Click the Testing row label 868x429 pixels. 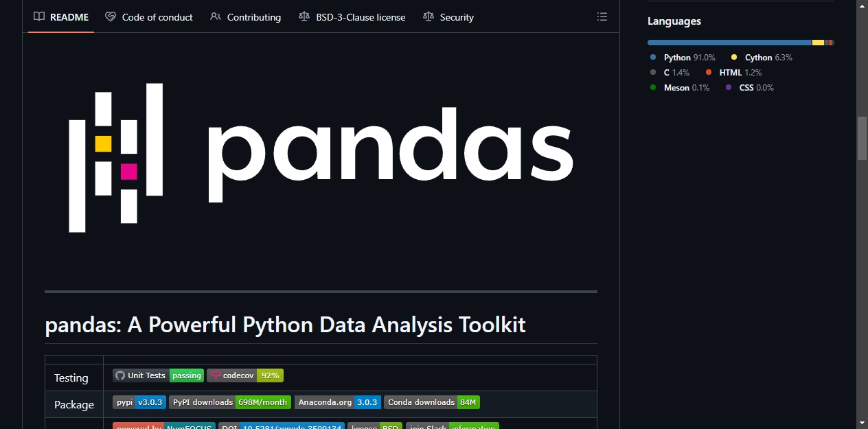(71, 378)
